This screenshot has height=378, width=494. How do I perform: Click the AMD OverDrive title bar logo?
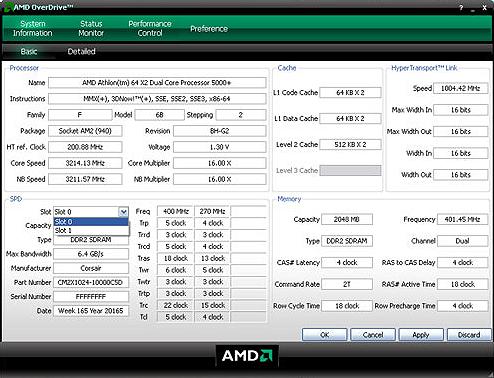pos(8,7)
